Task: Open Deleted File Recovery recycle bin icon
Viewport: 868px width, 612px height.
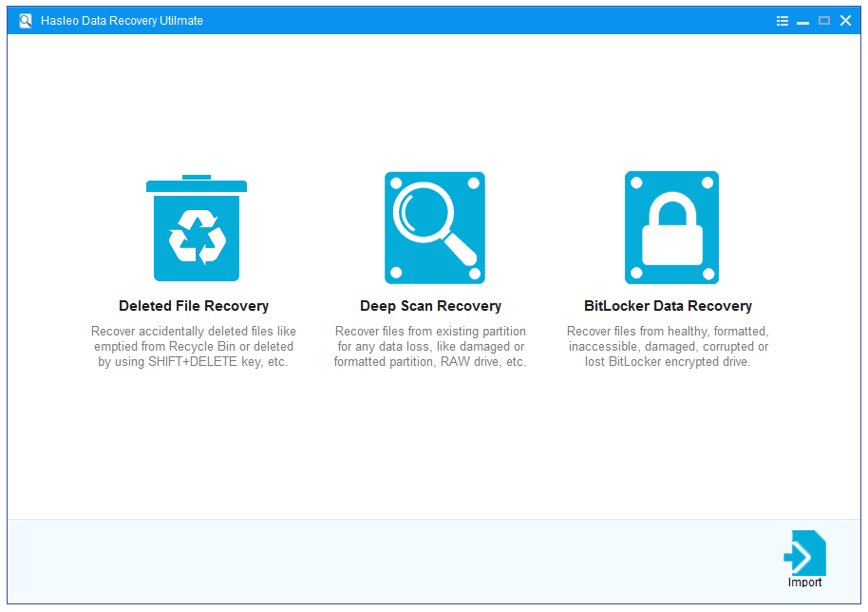Action: [197, 228]
